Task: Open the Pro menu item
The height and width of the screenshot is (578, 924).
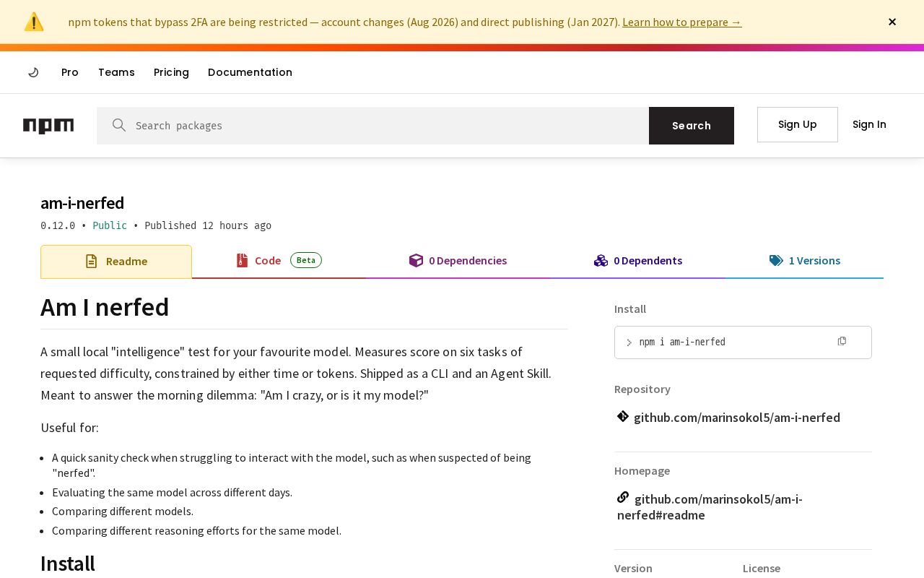Action: [70, 72]
